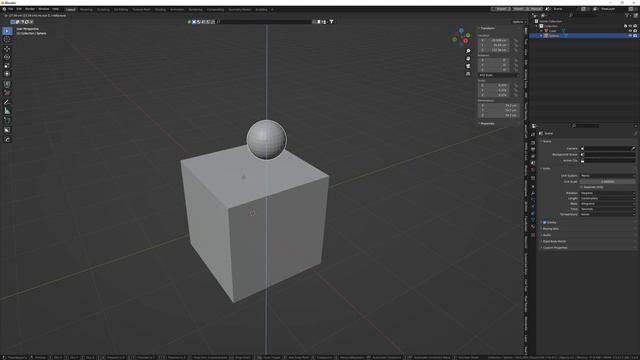Select the Annotate pencil tool

tap(7, 102)
